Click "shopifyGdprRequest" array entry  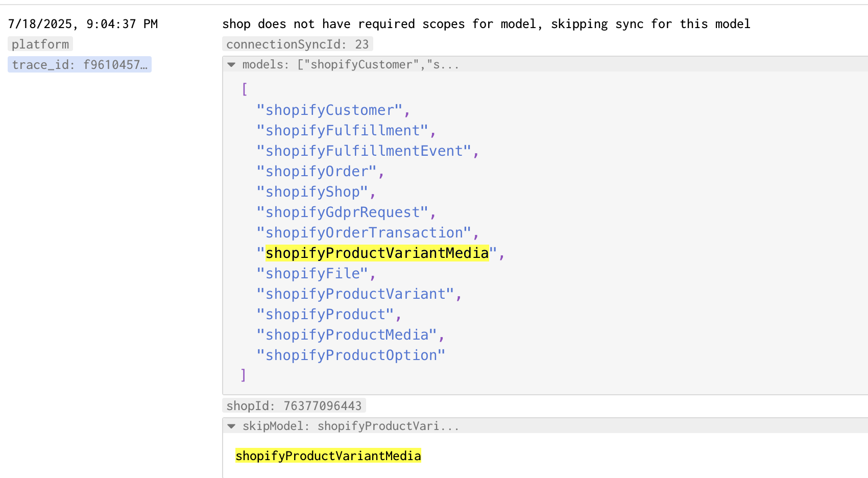click(x=342, y=212)
